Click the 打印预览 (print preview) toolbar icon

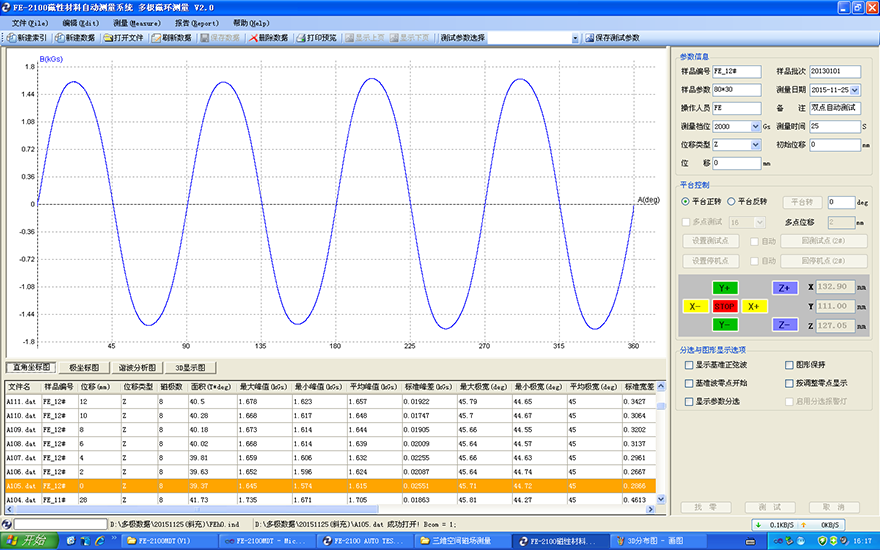[301, 38]
